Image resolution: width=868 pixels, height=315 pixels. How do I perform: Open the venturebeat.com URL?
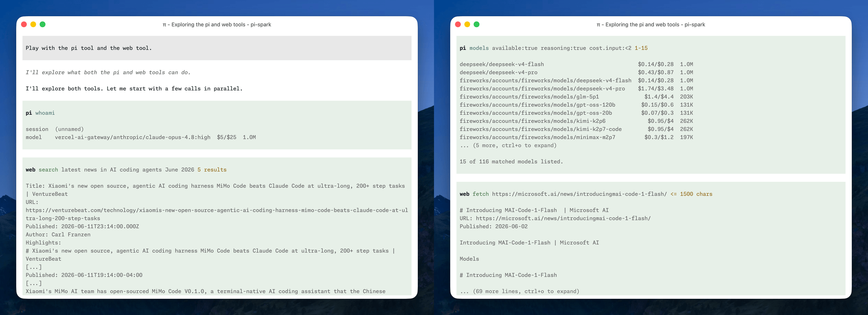[x=217, y=214]
